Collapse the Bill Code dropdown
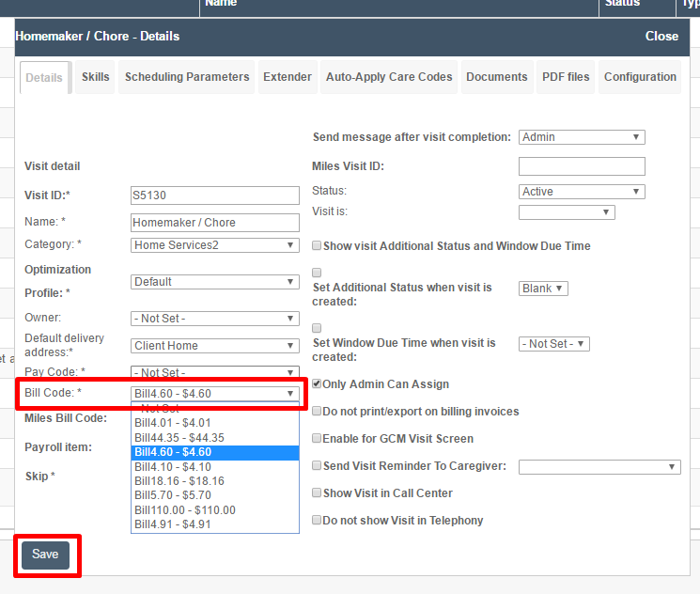The width and height of the screenshot is (700, 594). (215, 394)
